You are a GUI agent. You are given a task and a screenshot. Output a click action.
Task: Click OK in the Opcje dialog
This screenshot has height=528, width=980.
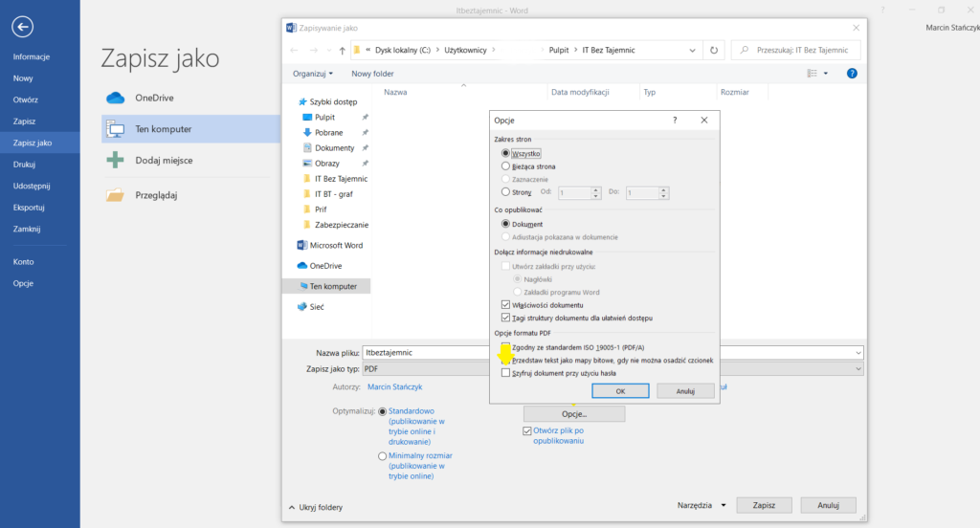620,390
